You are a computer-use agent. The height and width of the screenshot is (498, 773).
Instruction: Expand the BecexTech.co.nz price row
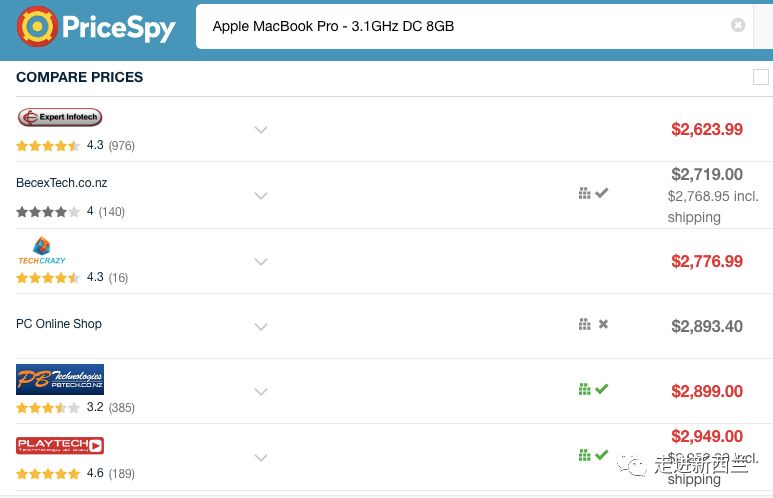261,196
